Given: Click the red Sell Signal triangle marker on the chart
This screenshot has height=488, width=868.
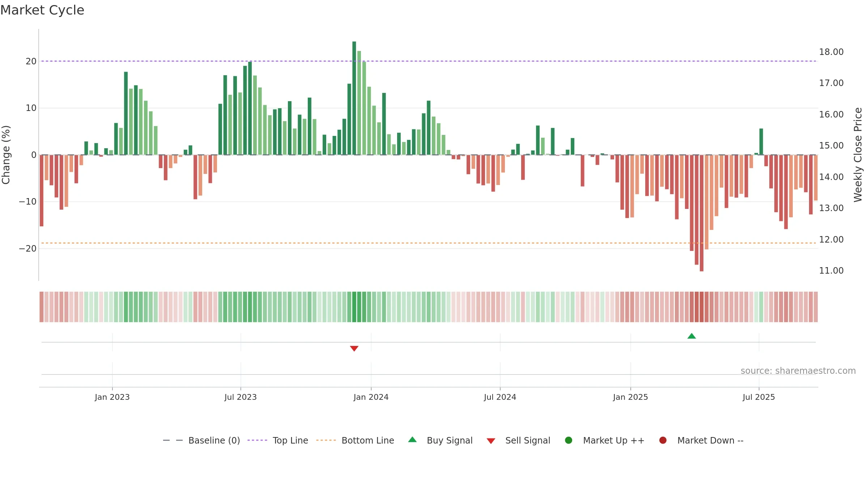Looking at the screenshot, I should tap(354, 348).
